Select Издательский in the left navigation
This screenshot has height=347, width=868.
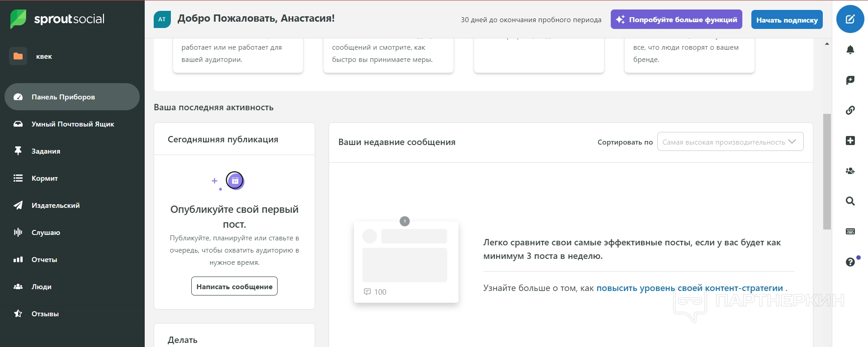tap(55, 205)
